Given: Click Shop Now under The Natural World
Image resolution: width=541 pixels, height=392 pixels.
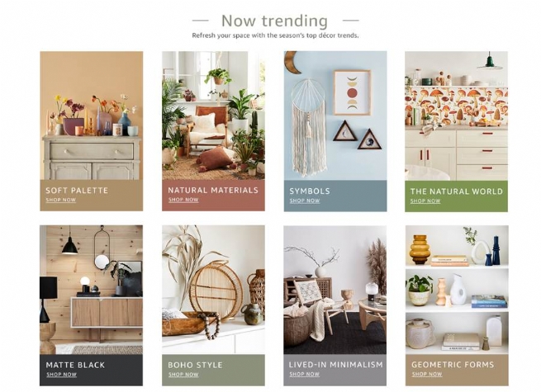Looking at the screenshot, I should (425, 201).
